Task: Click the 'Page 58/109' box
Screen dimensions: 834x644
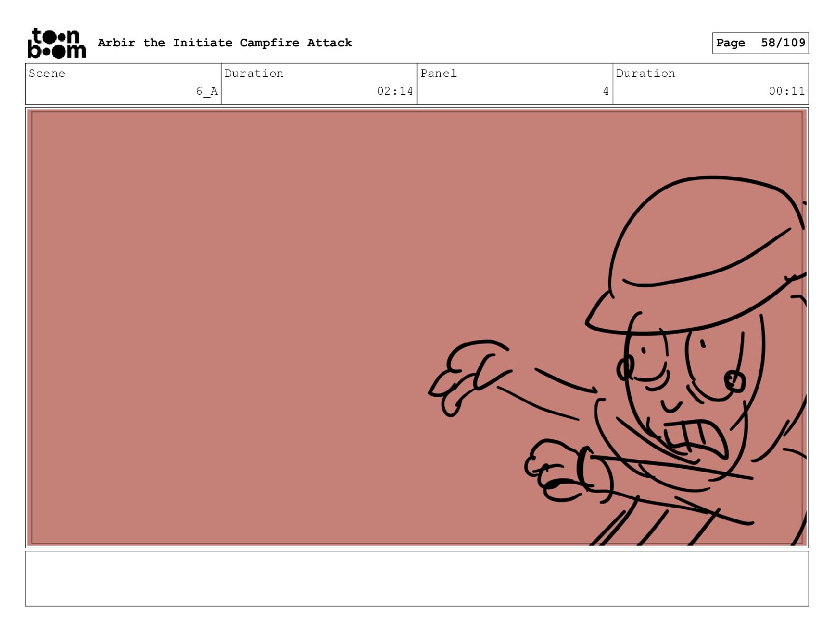Action: click(x=760, y=43)
